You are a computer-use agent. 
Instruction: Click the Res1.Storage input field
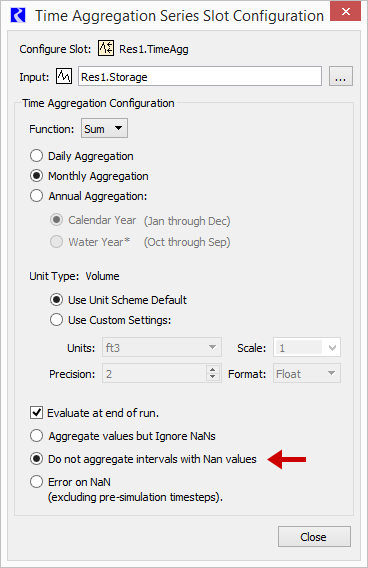click(x=200, y=76)
